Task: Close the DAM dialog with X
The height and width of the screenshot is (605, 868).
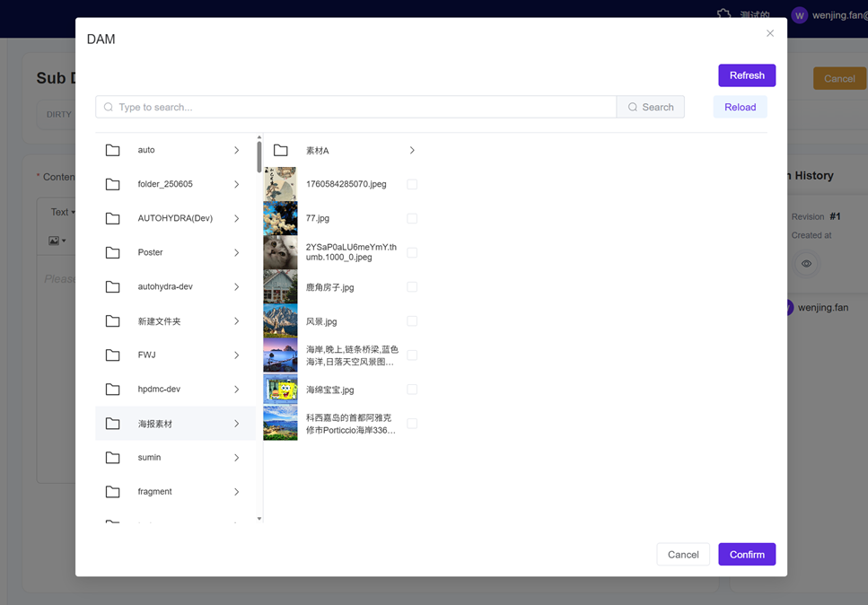Action: tap(769, 33)
